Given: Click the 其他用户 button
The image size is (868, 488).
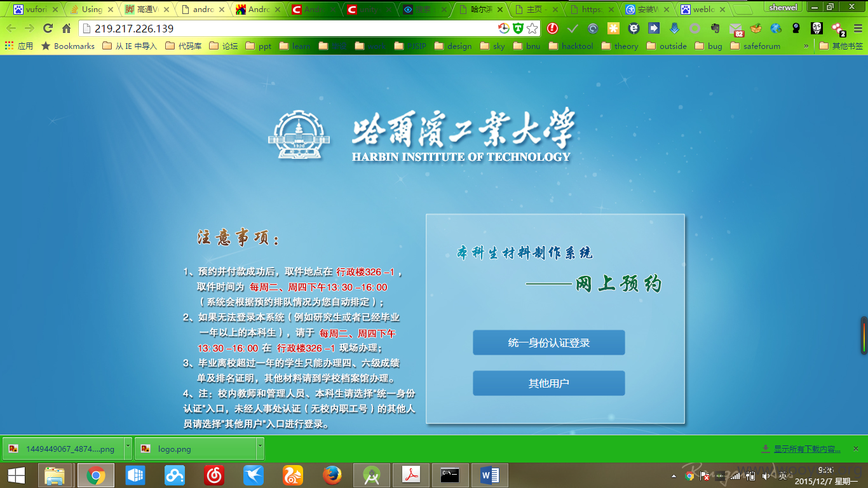Looking at the screenshot, I should (549, 383).
